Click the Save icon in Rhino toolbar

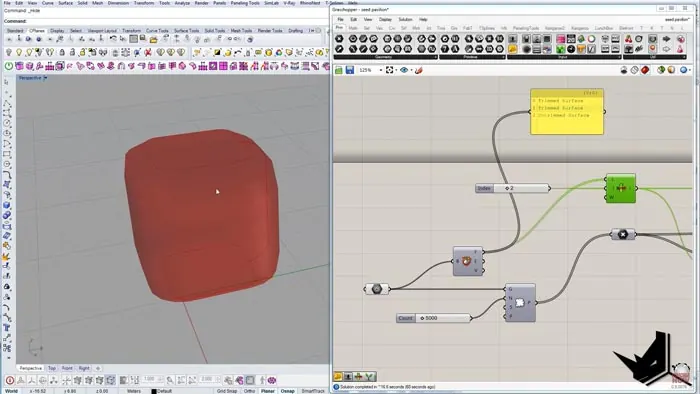pos(143,39)
